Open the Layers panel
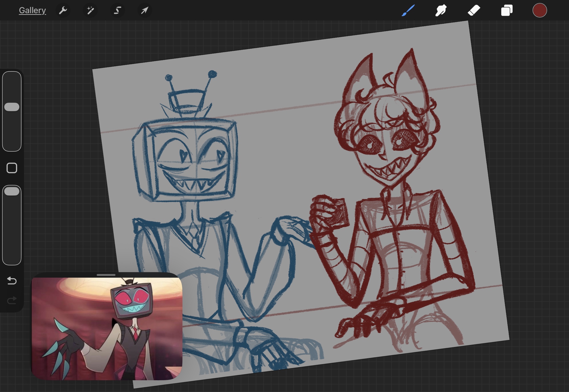Screen dimensions: 569x392 pyautogui.click(x=507, y=11)
